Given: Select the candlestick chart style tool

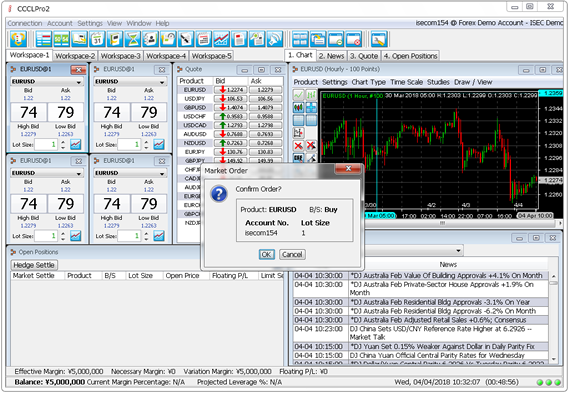Looking at the screenshot, I should [x=298, y=108].
